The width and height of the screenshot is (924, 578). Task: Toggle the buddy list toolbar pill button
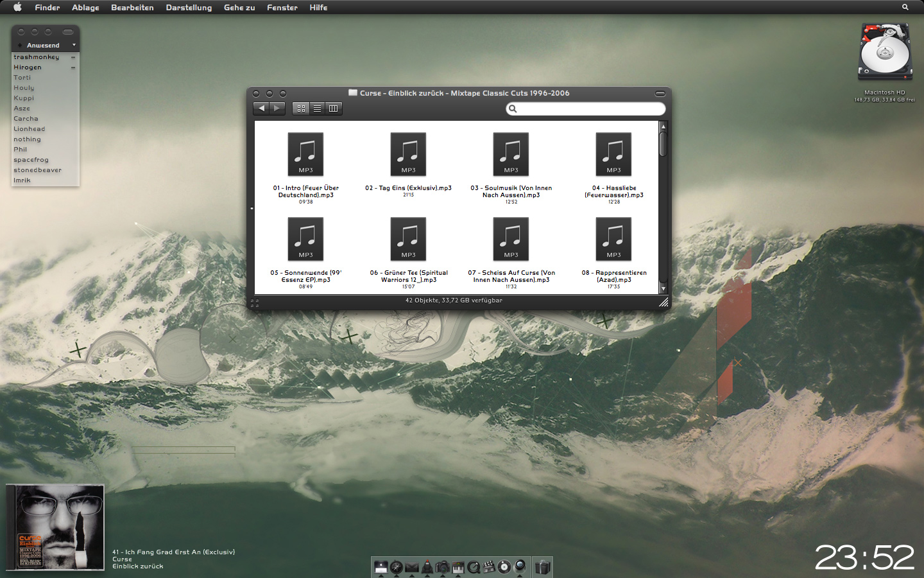coord(68,32)
